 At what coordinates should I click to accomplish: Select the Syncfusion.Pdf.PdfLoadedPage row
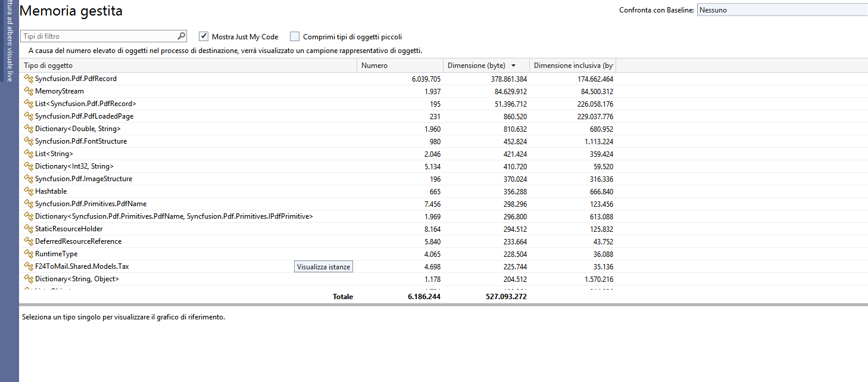pyautogui.click(x=84, y=116)
